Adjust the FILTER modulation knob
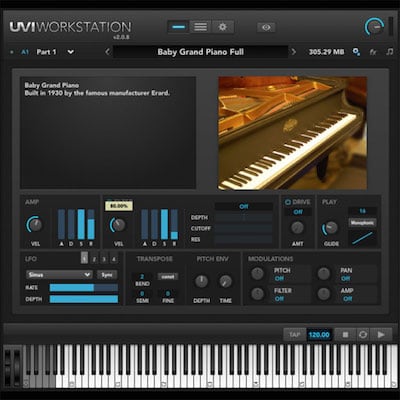The height and width of the screenshot is (400, 400). click(257, 294)
